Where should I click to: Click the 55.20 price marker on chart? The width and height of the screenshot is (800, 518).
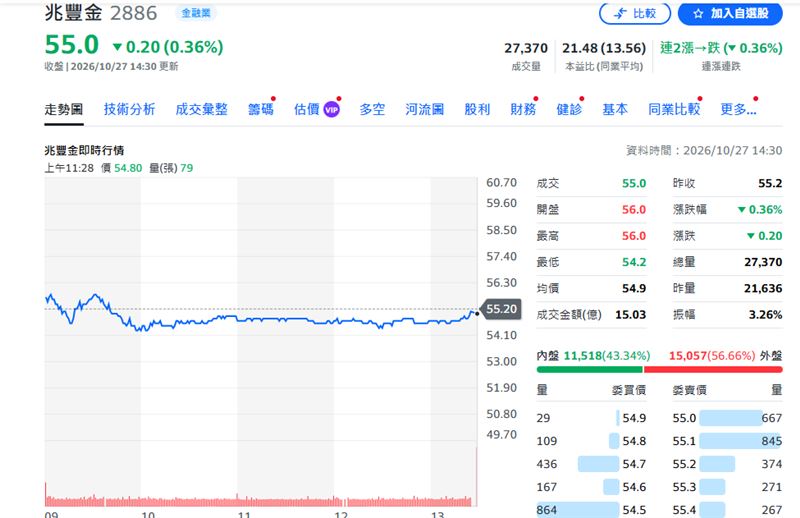[501, 309]
